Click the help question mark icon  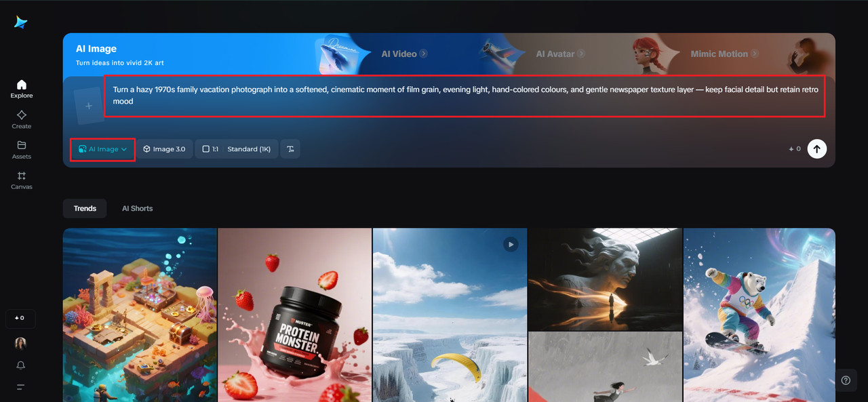point(846,380)
